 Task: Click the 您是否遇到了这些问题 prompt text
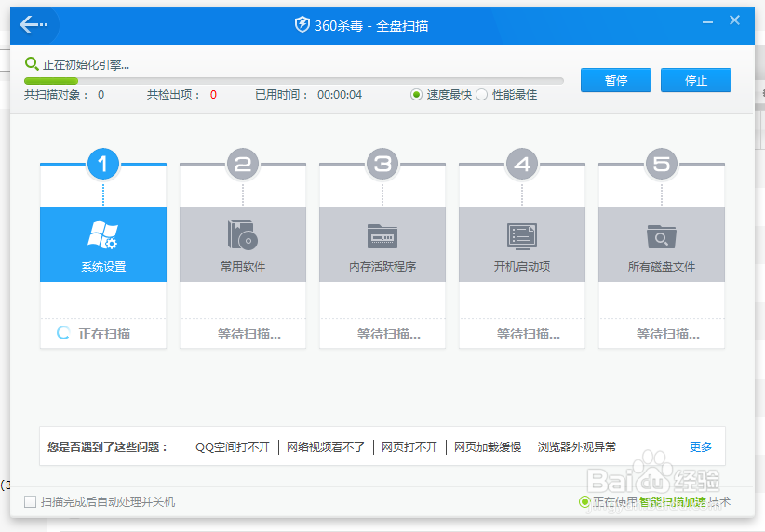[107, 446]
